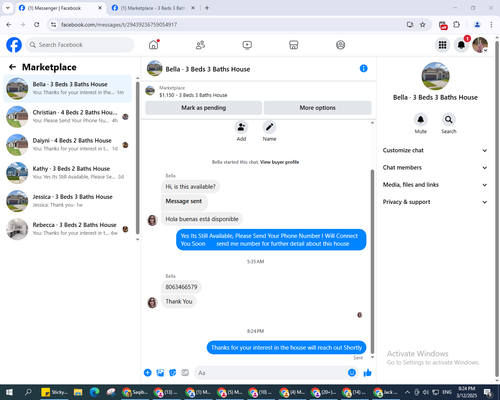Image resolution: width=500 pixels, height=400 pixels.
Task: Open Daiyni - 4 Beds 2 Baths House chat
Action: click(x=67, y=145)
